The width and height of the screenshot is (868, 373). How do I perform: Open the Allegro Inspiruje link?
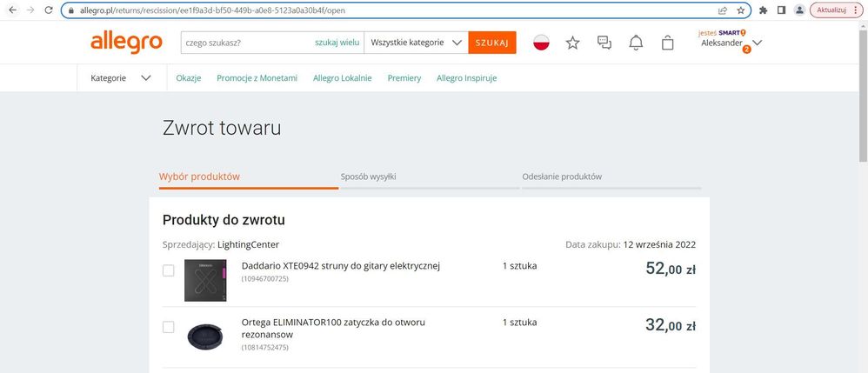(x=467, y=78)
